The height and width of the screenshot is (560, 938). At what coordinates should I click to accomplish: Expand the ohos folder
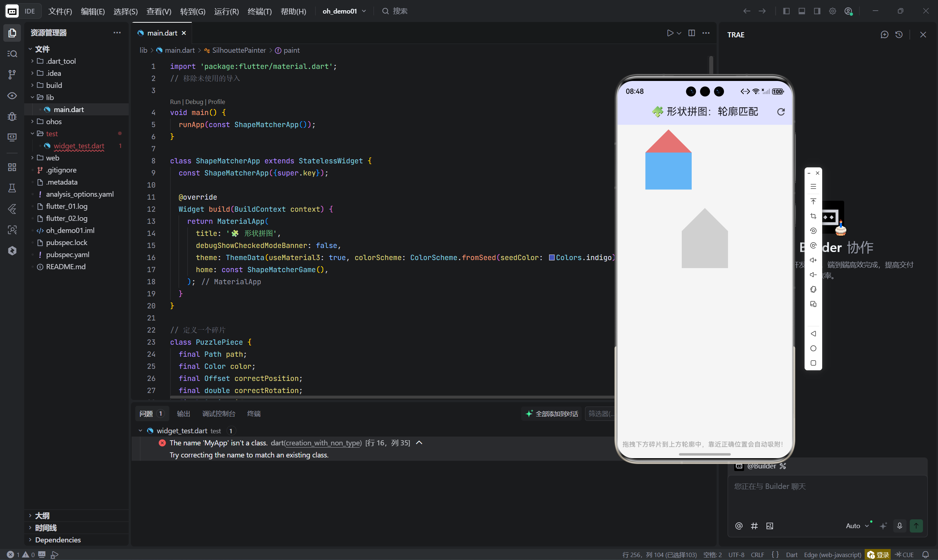(x=54, y=122)
